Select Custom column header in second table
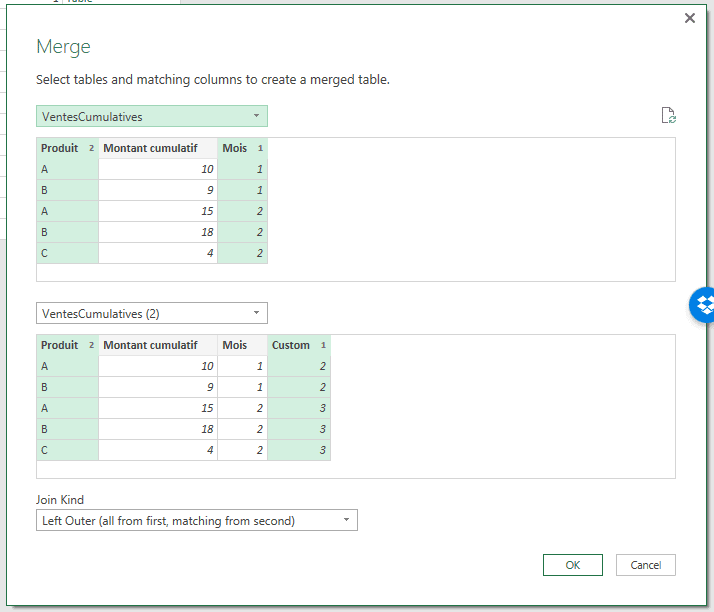The width and height of the screenshot is (714, 612). coord(291,345)
